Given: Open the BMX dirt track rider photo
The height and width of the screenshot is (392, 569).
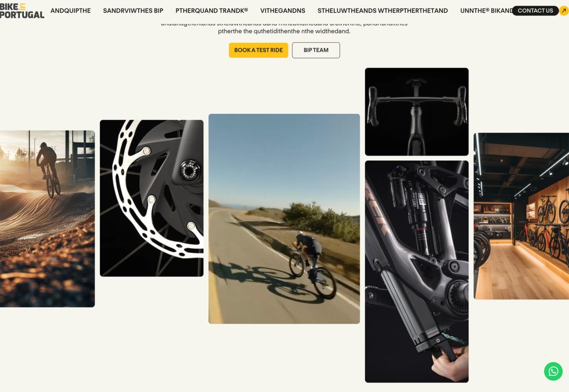Looking at the screenshot, I should [x=47, y=219].
